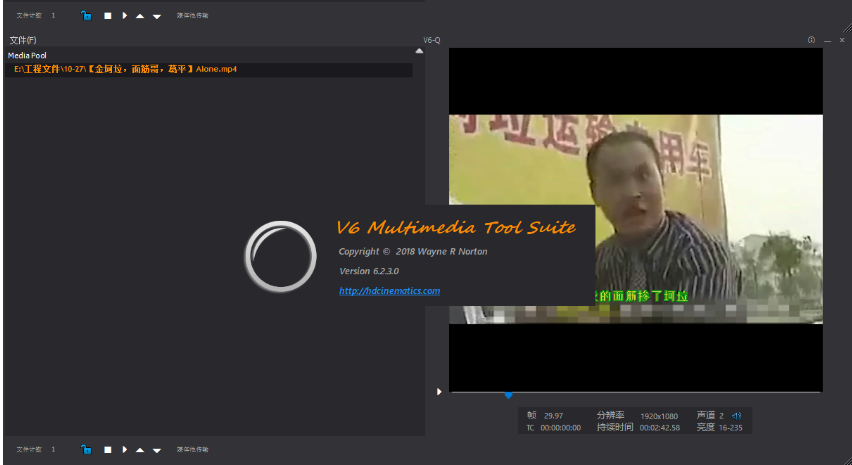Click the stop square in the lower toolbar

click(108, 450)
